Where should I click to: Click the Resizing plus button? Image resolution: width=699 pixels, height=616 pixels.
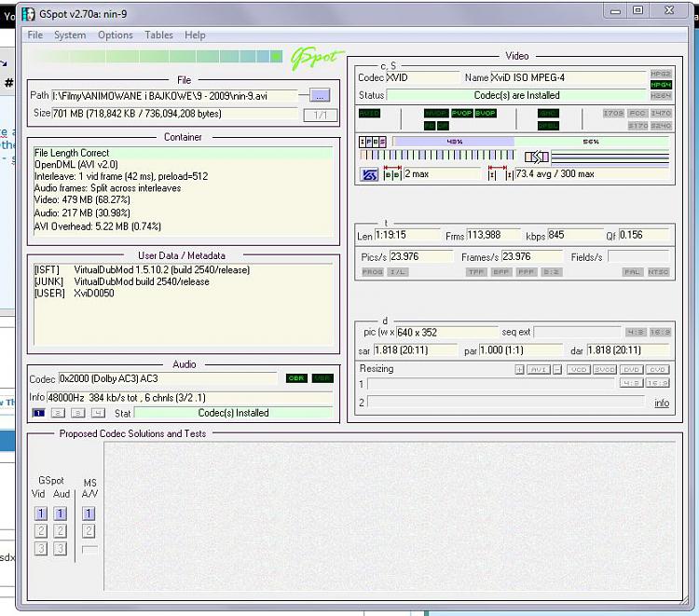[519, 370]
